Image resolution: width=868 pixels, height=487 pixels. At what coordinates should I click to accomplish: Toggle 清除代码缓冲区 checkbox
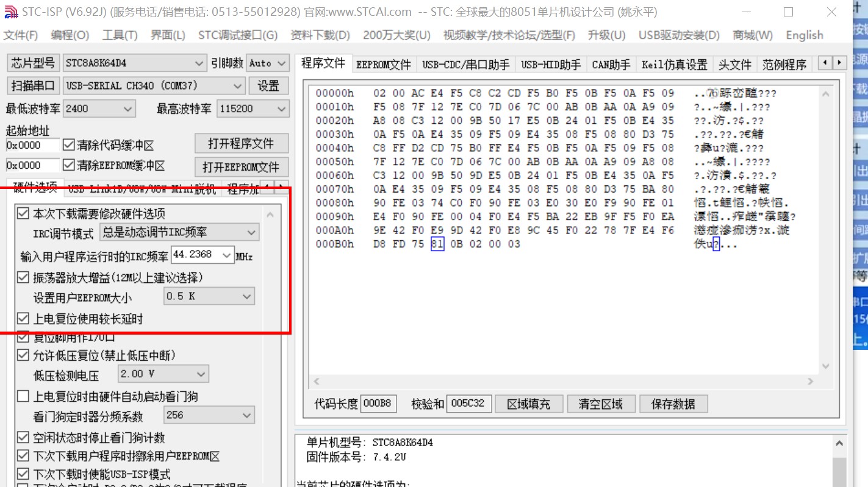(70, 145)
